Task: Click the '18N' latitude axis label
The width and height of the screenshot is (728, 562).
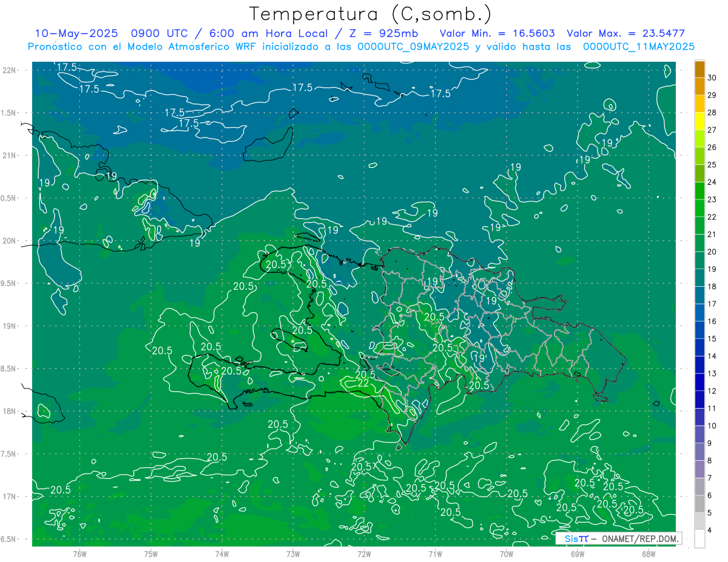Action: point(8,412)
